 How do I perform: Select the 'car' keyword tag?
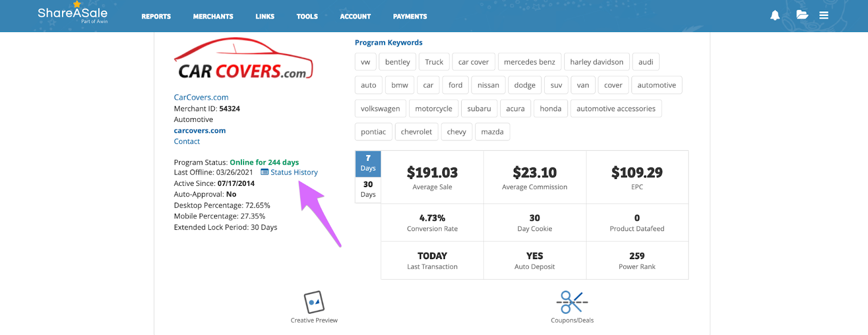428,85
